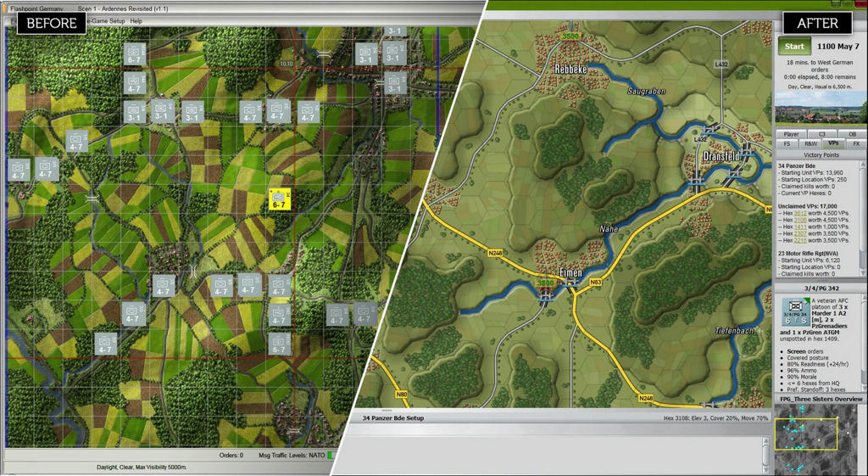Image resolution: width=868 pixels, height=476 pixels.
Task: Click the Eimen town label
Action: pos(570,273)
